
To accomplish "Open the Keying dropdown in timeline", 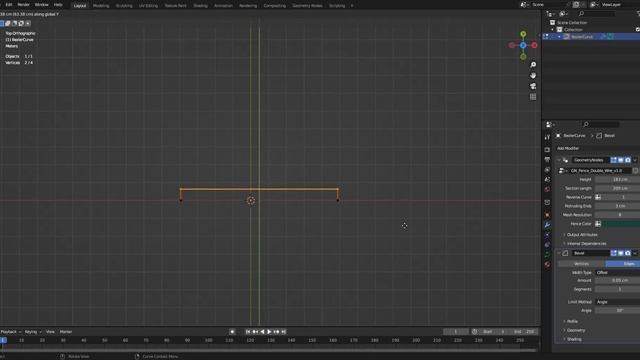I will 33,332.
